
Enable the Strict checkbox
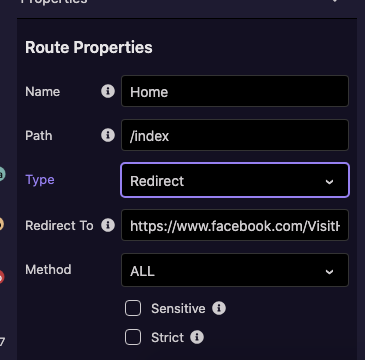133,337
